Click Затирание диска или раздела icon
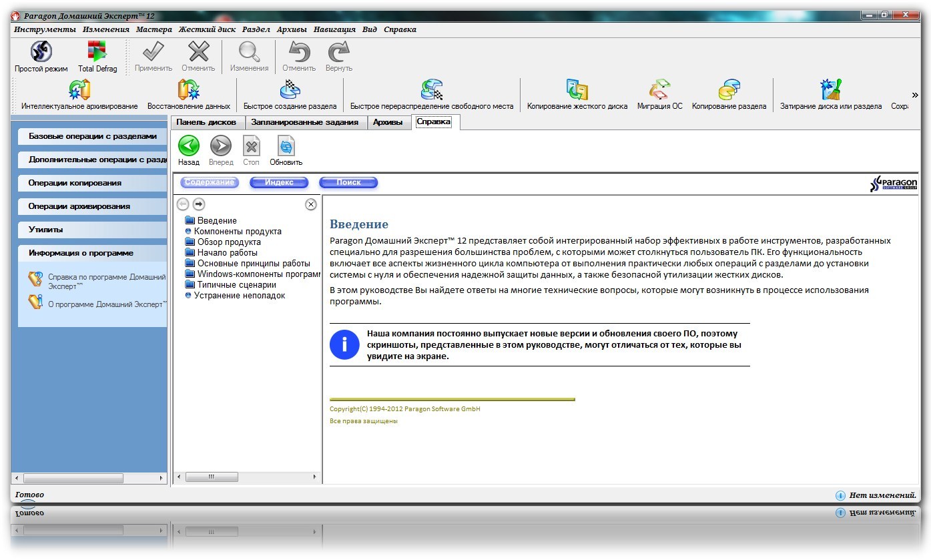This screenshot has height=560, width=931. pos(830,91)
